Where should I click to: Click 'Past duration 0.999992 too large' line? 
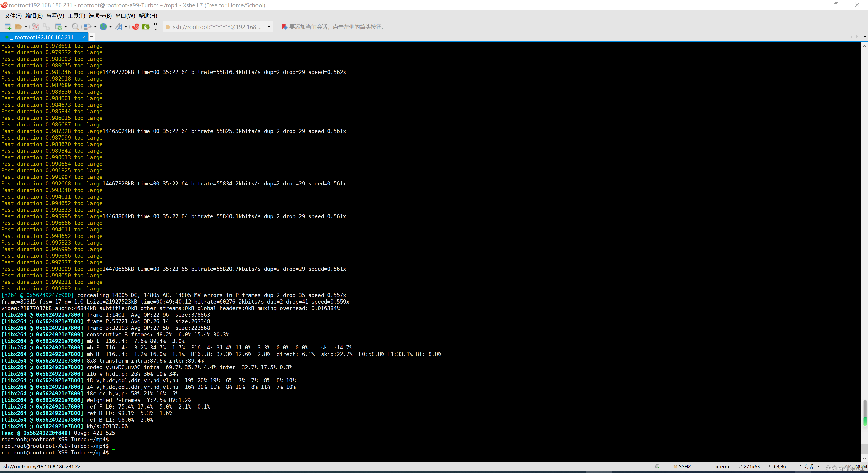point(52,289)
